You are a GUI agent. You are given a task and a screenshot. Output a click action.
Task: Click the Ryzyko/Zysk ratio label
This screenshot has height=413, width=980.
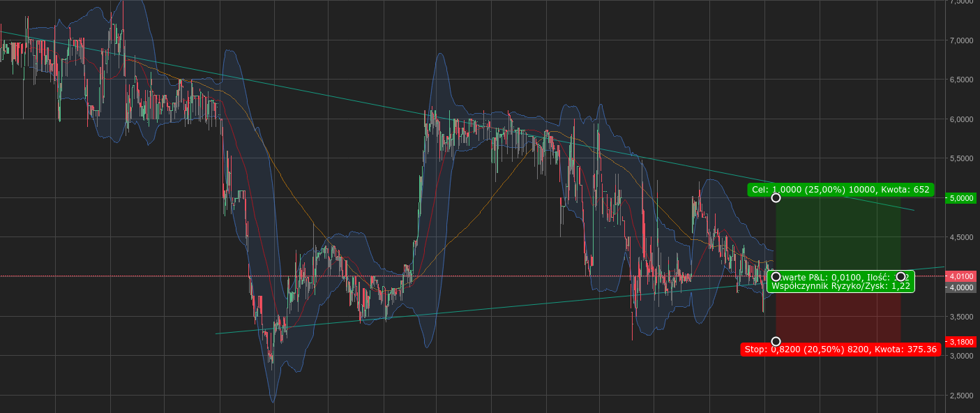(840, 285)
